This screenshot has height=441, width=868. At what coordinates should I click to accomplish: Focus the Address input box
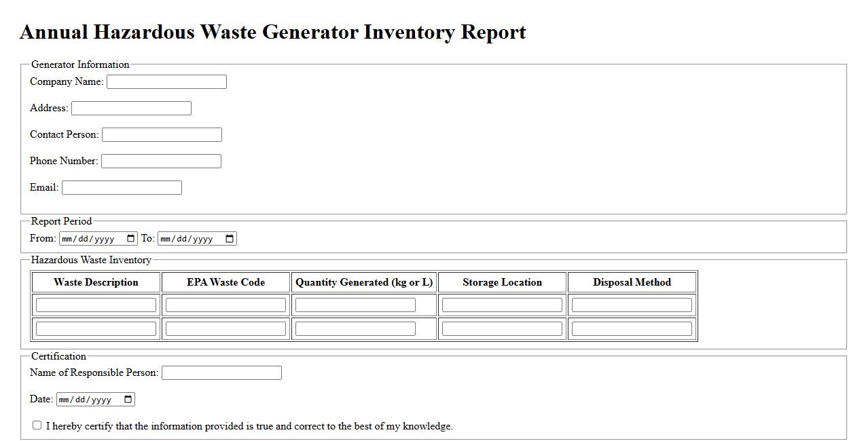pyautogui.click(x=131, y=109)
